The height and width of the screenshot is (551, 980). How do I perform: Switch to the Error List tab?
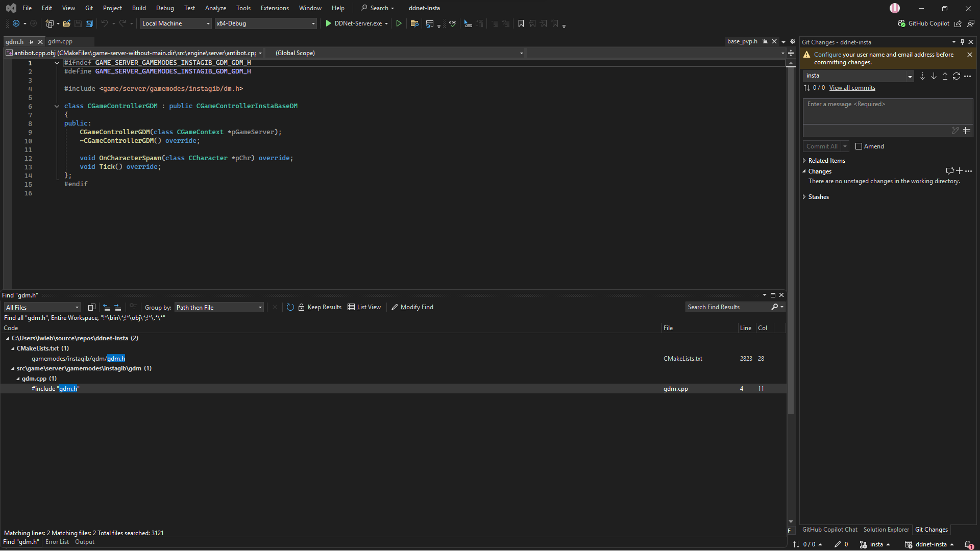coord(57,542)
